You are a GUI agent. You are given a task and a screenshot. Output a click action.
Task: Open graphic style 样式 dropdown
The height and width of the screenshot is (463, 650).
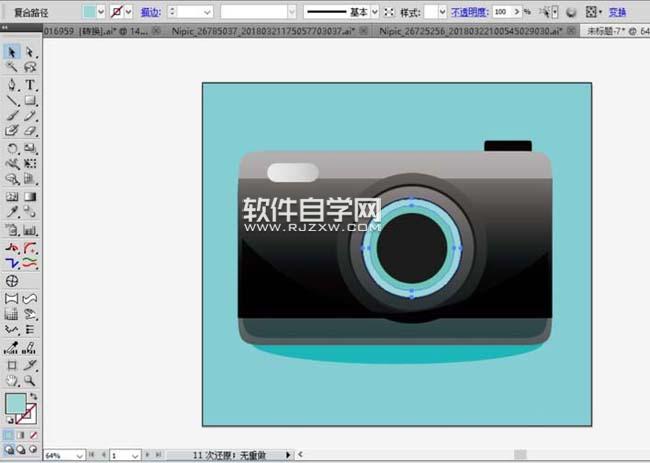(x=442, y=12)
